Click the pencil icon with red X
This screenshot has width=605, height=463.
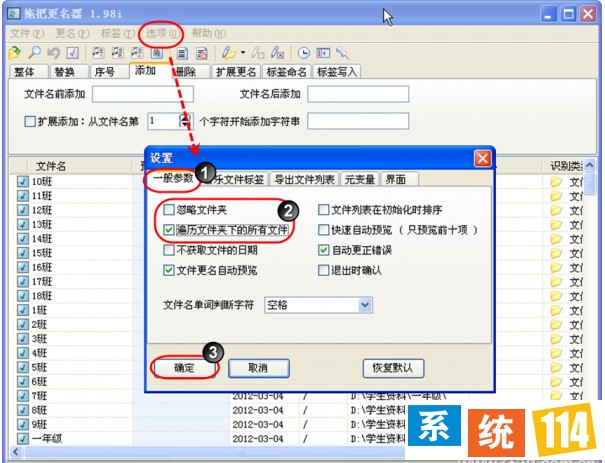[277, 53]
